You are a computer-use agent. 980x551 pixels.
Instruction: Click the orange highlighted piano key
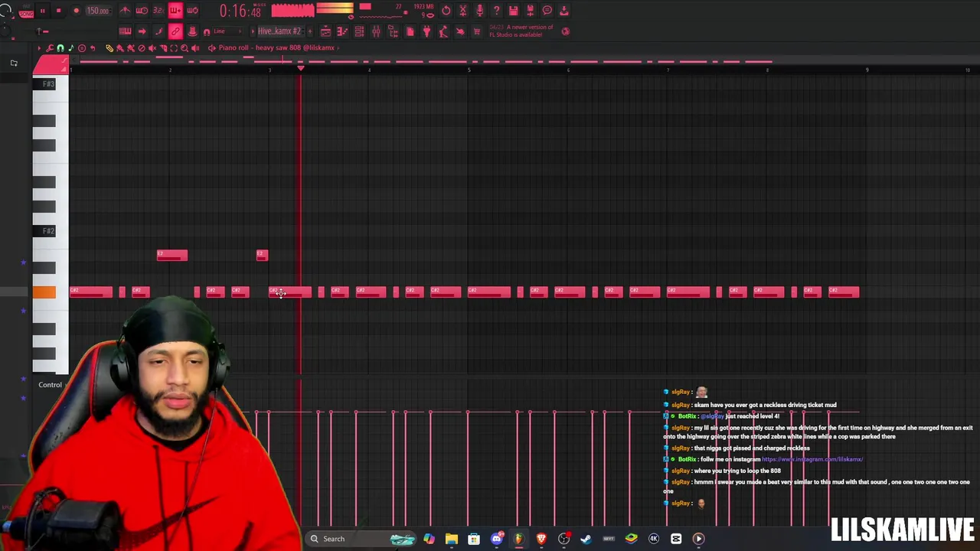(x=44, y=292)
